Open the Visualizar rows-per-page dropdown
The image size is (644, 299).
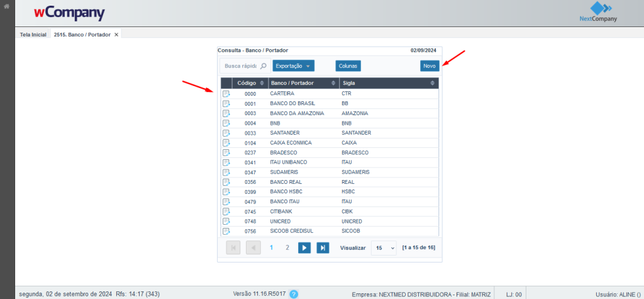[x=384, y=248]
